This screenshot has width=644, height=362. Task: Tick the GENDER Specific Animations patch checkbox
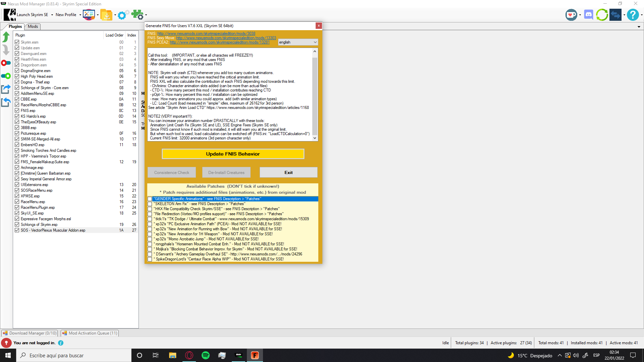click(x=150, y=199)
